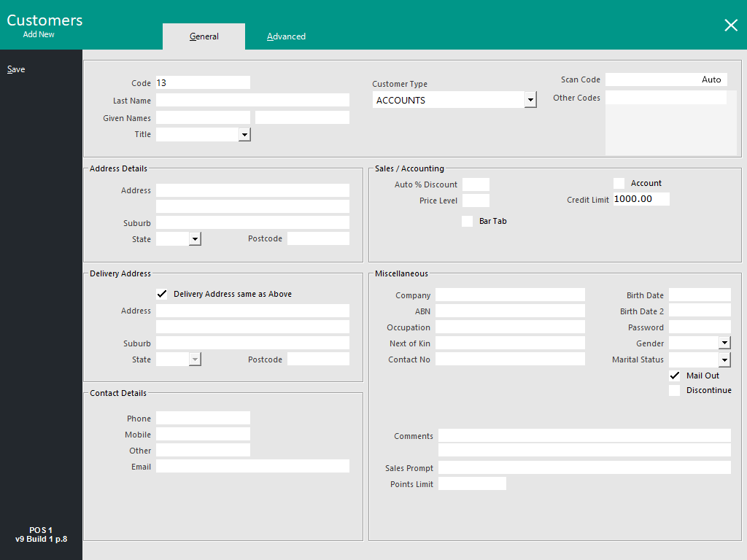This screenshot has width=747, height=560.
Task: Close the Customers window
Action: click(x=731, y=25)
